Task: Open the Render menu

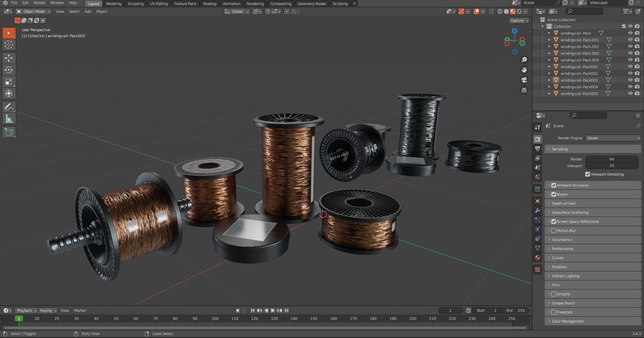Action: tap(39, 3)
